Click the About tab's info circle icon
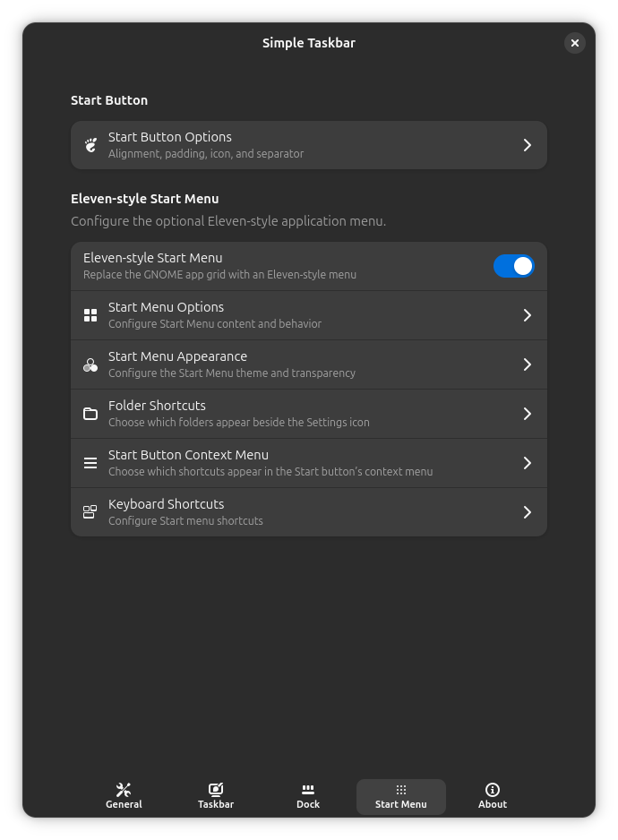 493,790
